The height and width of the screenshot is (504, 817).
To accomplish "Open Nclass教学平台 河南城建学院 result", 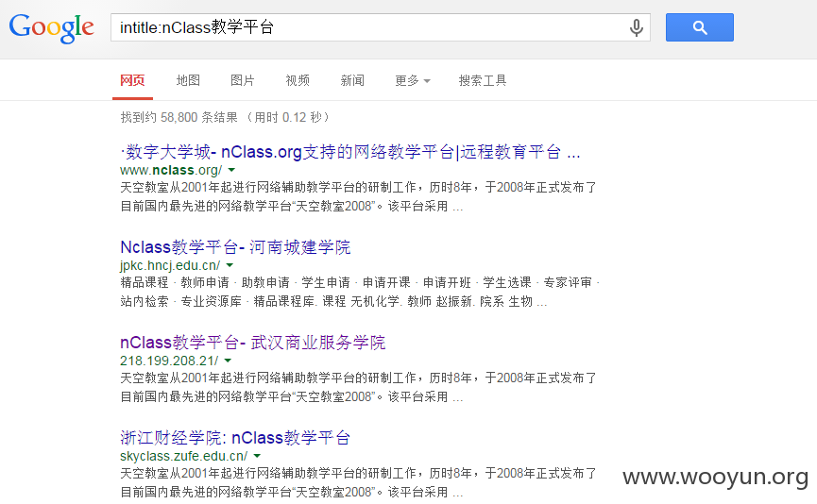I will tap(235, 246).
